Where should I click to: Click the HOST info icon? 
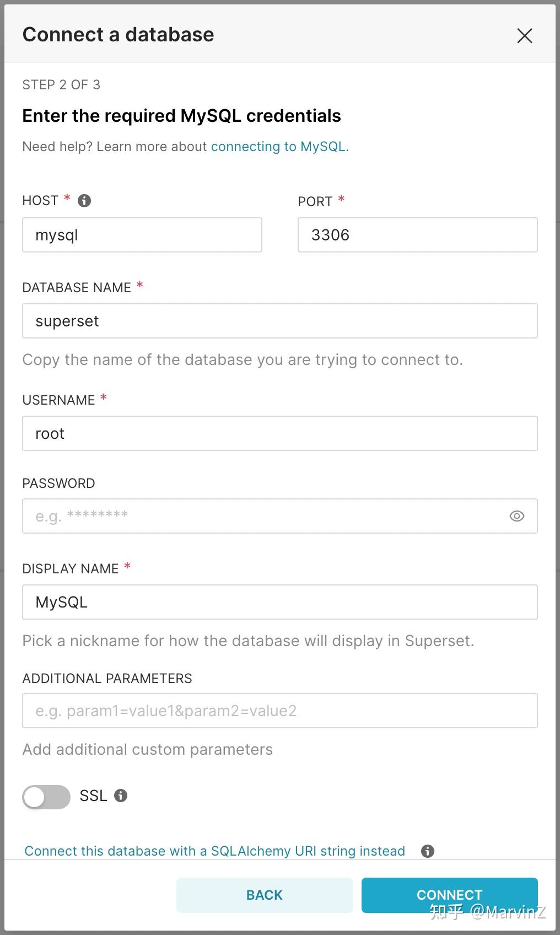pos(84,201)
